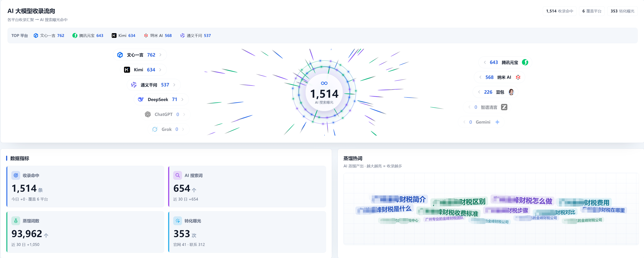Click the hot word ending in 财税区别
The height and width of the screenshot is (258, 644).
(459, 202)
